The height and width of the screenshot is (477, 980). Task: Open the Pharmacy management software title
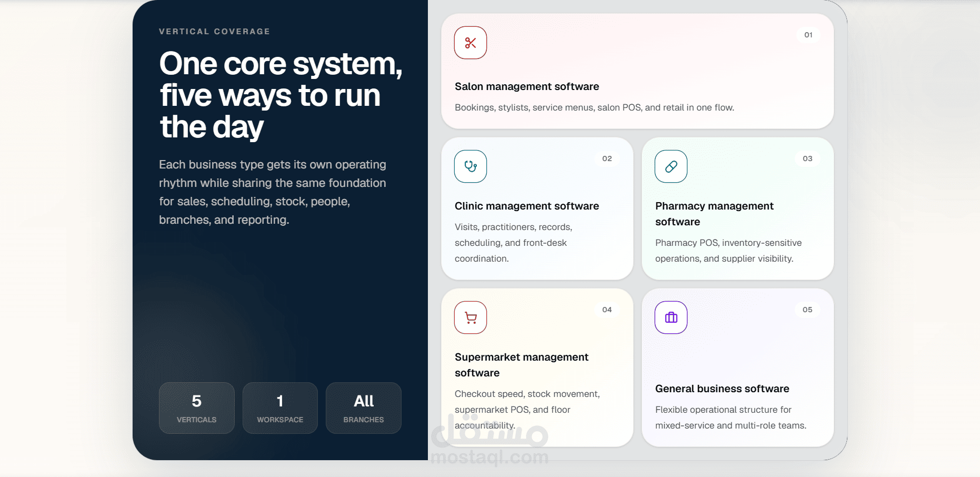714,214
